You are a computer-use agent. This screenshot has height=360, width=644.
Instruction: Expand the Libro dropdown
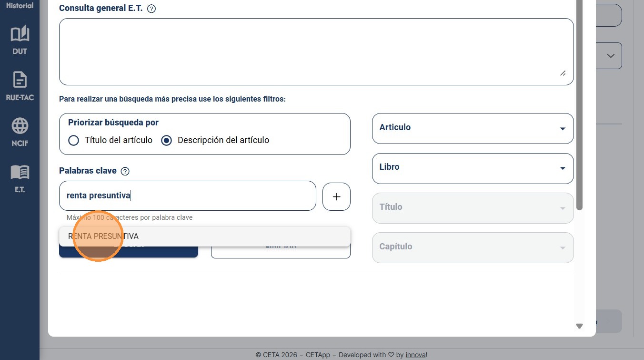click(x=473, y=168)
